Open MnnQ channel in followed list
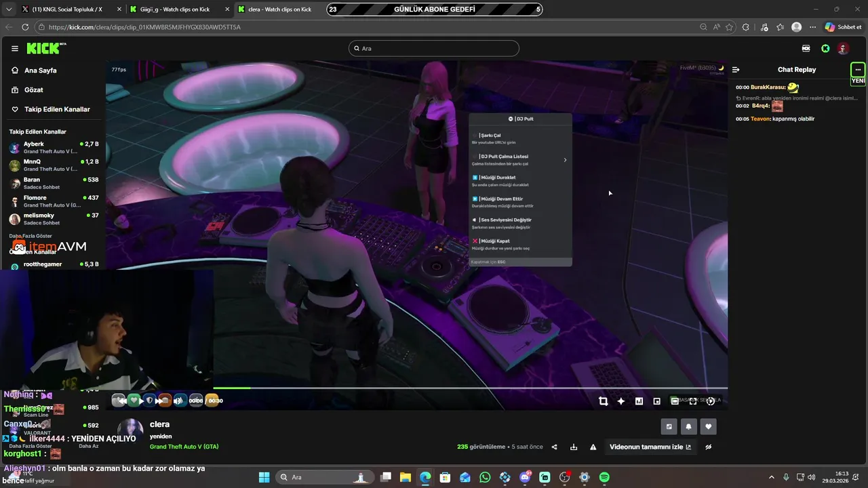Image resolution: width=868 pixels, height=488 pixels. 54,165
